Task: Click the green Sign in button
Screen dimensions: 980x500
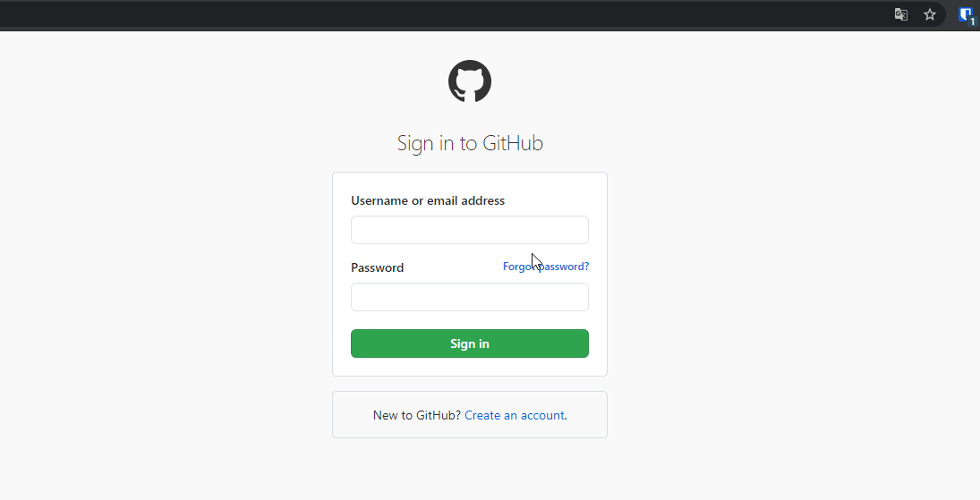Action: [x=470, y=343]
